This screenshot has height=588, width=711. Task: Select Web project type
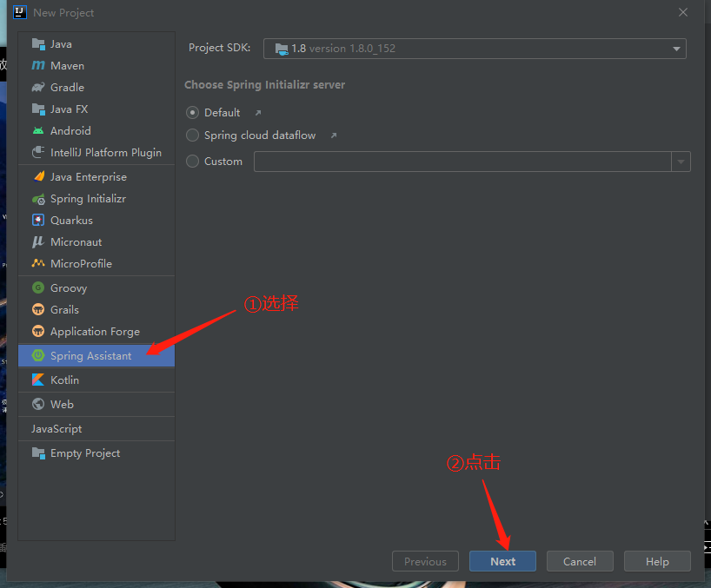pos(96,405)
